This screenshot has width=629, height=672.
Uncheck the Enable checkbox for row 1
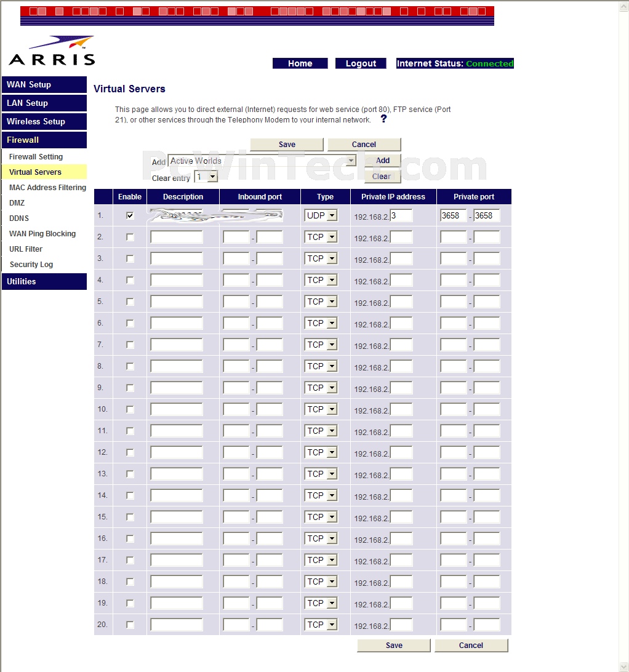[x=130, y=215]
